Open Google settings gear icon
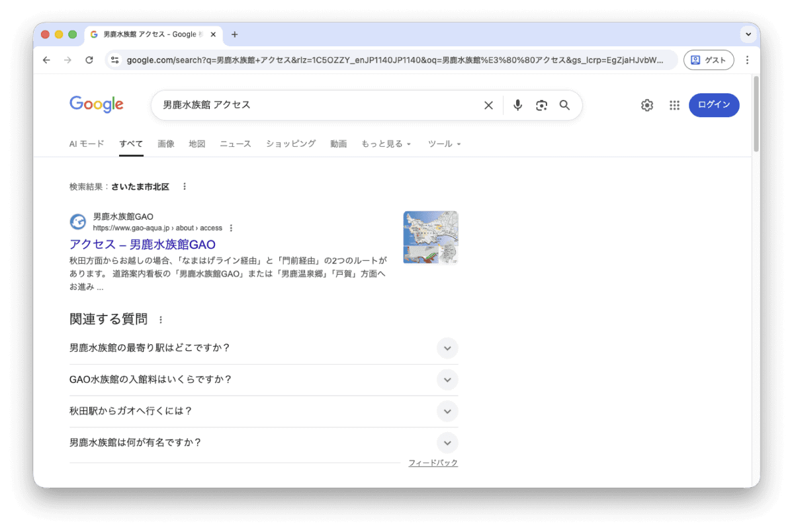The height and width of the screenshot is (532, 794). 647,105
